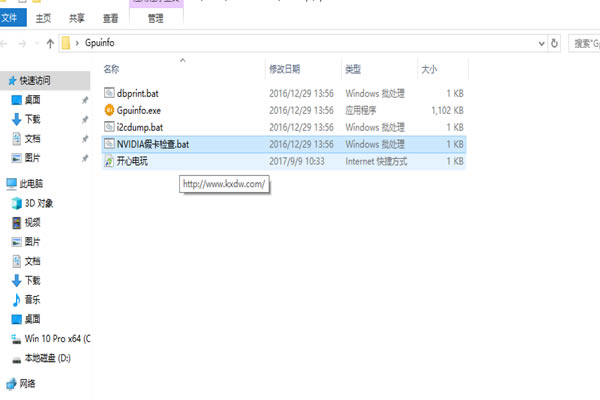The image size is (600, 400).
Task: Open the Win 10 Pro x64 (C drive
Action: [57, 339]
